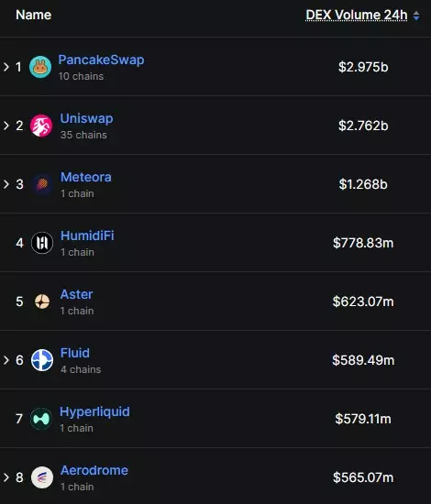This screenshot has height=504, width=431.
Task: Click the Name column header
Action: pyautogui.click(x=33, y=15)
